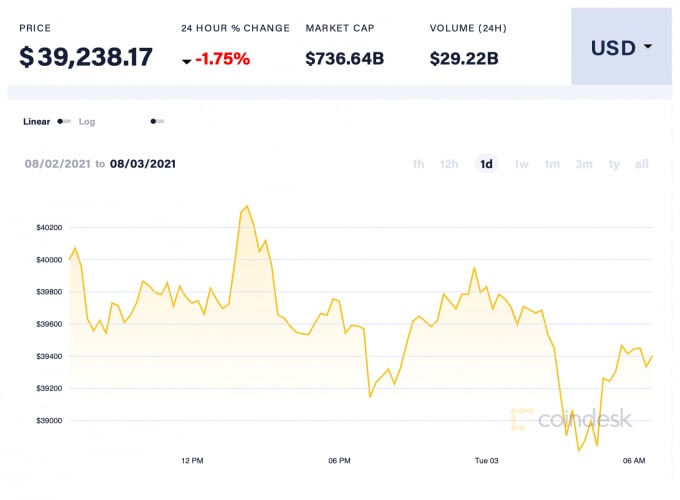Click the market cap value $736.64B
This screenshot has height=500, width=680.
tap(344, 59)
